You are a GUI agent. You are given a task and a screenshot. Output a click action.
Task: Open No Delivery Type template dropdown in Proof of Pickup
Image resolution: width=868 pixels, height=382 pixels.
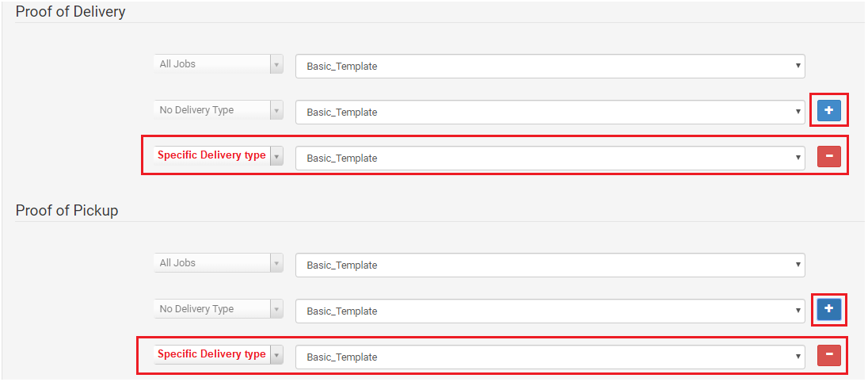550,311
